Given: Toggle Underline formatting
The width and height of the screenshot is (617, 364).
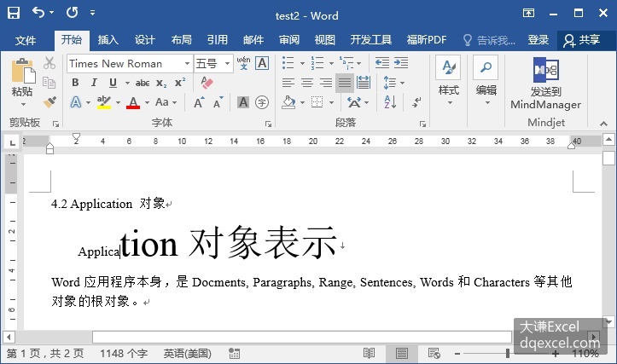Looking at the screenshot, I should click(113, 83).
